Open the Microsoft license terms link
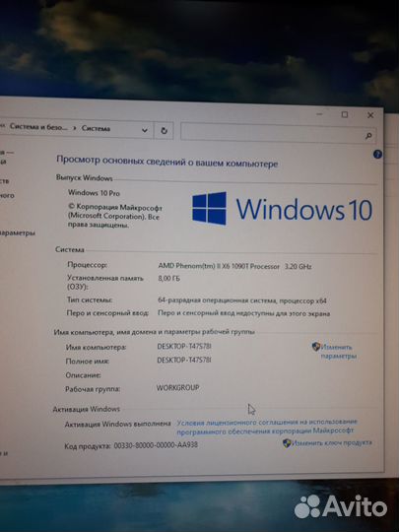399x532 pixels. click(x=267, y=427)
